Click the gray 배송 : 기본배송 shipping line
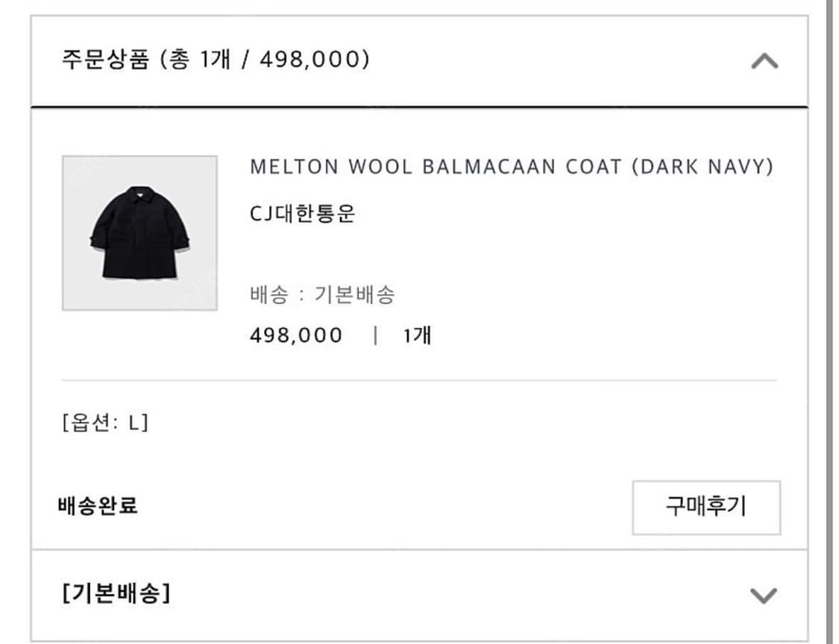 pyautogui.click(x=322, y=295)
